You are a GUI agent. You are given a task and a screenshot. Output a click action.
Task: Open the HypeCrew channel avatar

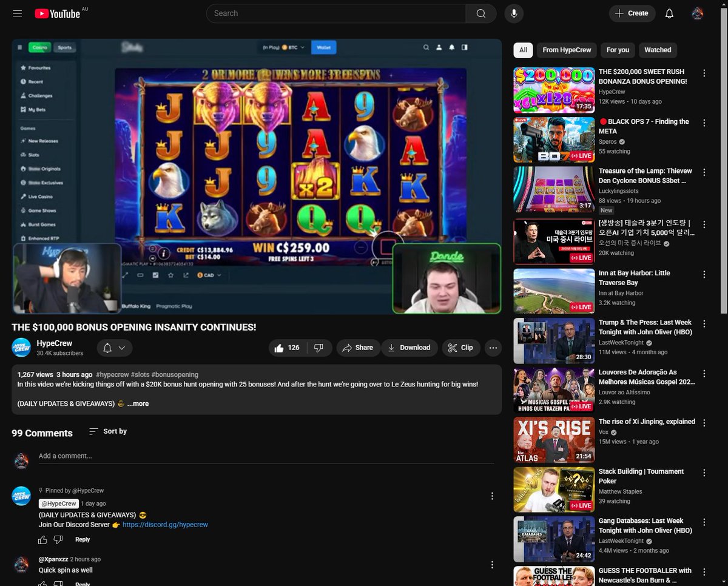point(21,348)
